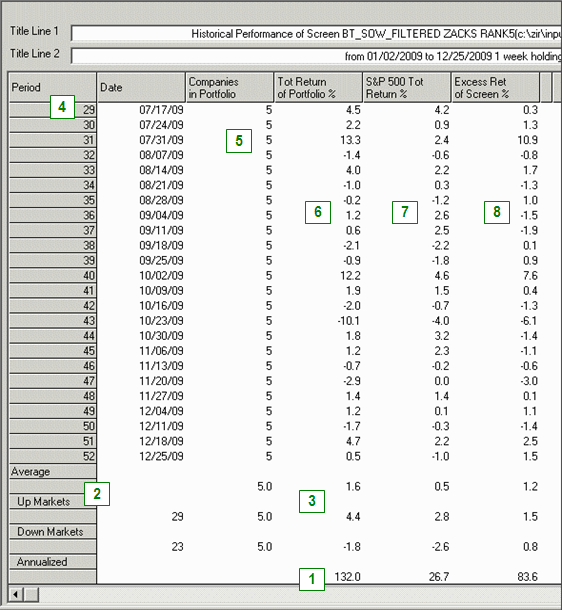Click annualized S&P 500 return 26.7
The height and width of the screenshot is (610, 562).
click(x=439, y=577)
